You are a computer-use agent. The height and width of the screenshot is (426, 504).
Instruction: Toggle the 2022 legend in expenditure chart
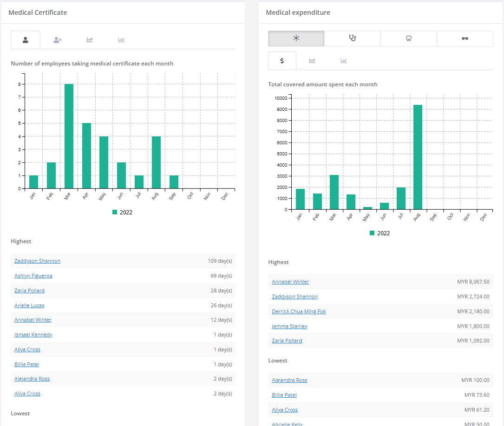pos(380,233)
